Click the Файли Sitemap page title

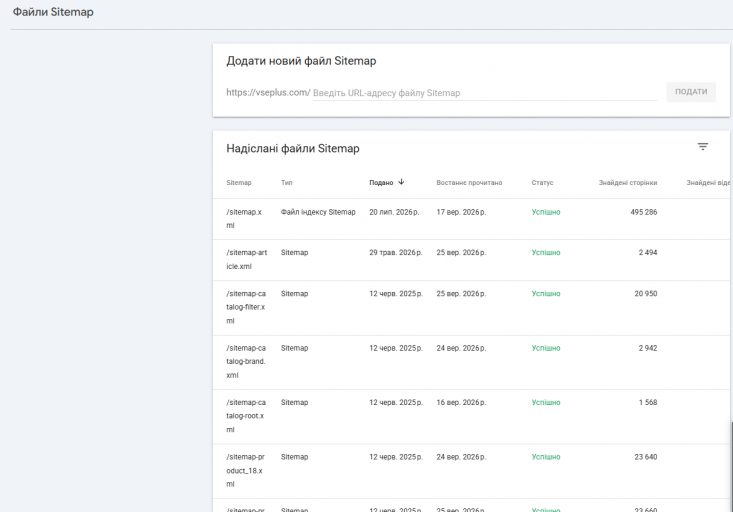[53, 12]
